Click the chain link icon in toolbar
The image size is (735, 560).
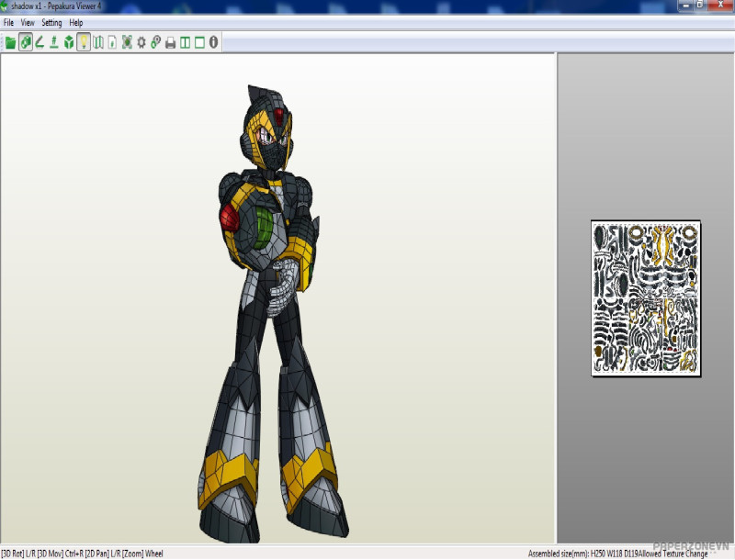[156, 42]
